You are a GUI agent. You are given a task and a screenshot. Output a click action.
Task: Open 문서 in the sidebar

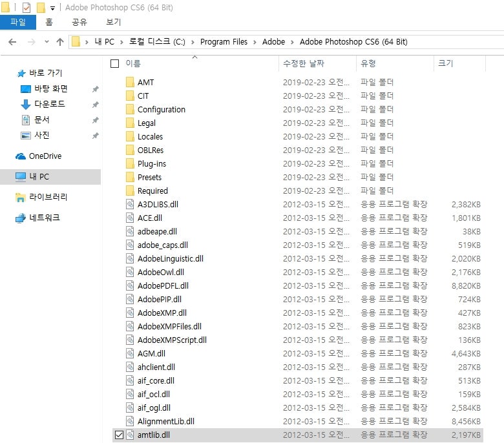tap(42, 120)
